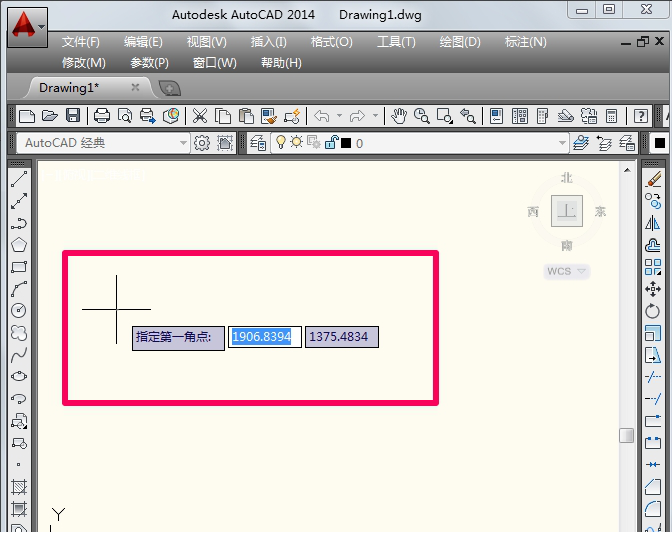Select the Line tool
The image size is (672, 553).
[x=19, y=179]
